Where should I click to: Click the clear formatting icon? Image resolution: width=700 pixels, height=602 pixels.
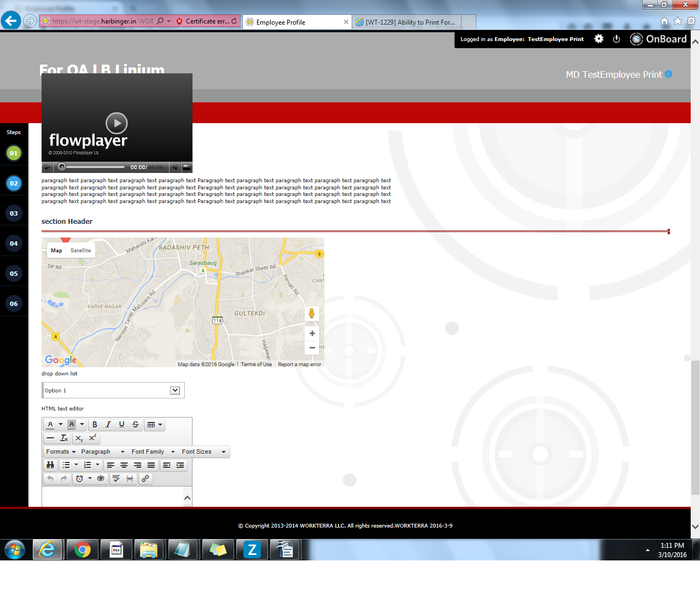point(64,438)
